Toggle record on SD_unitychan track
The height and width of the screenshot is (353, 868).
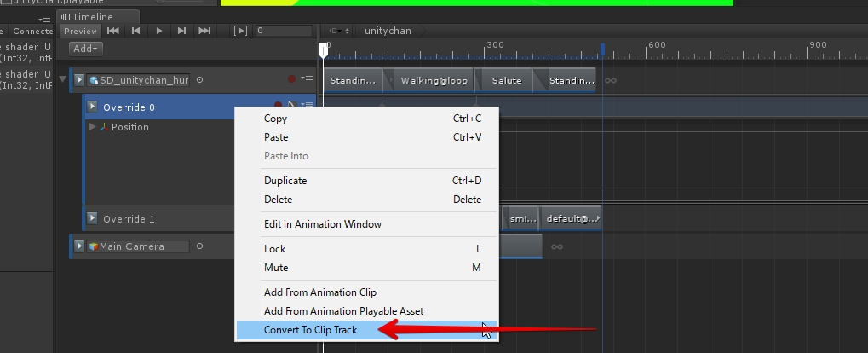[291, 79]
